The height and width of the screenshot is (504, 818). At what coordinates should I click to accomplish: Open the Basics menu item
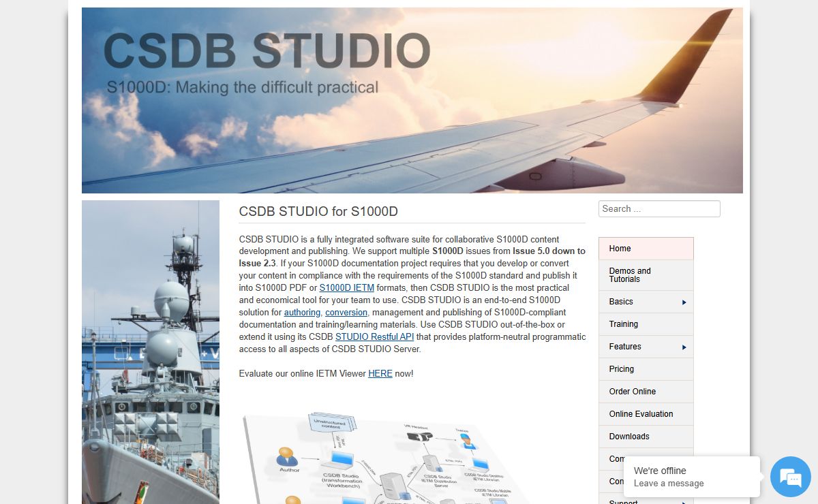(x=646, y=302)
